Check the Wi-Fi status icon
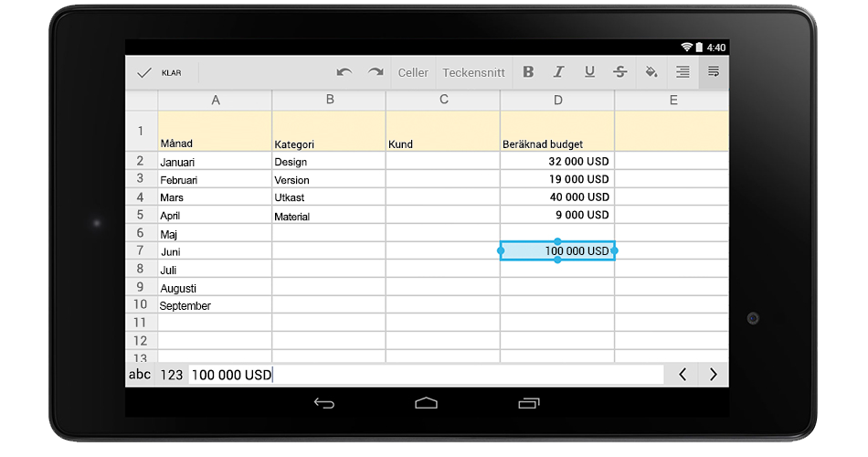The image size is (868, 457). click(x=687, y=48)
